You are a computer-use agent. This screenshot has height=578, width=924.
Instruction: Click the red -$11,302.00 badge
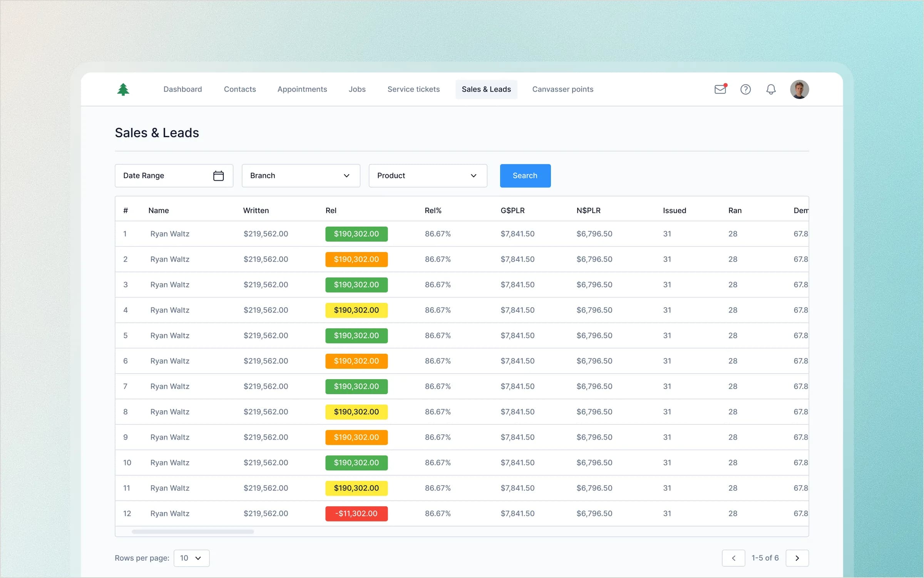(357, 514)
